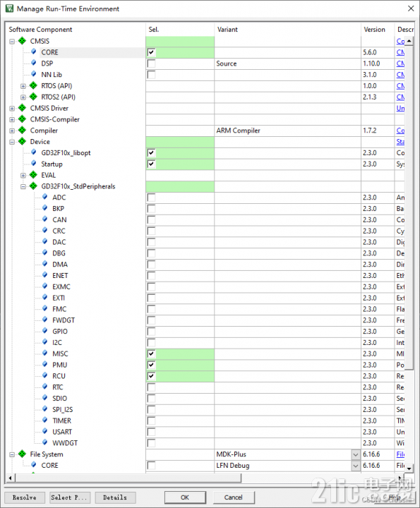420x508 pixels.
Task: Click the Keil icon in title bar
Action: point(9,8)
